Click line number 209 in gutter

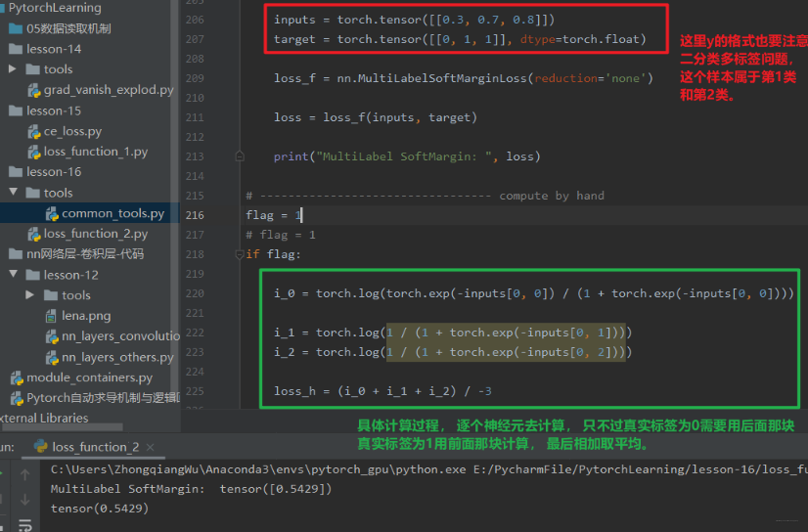point(195,78)
